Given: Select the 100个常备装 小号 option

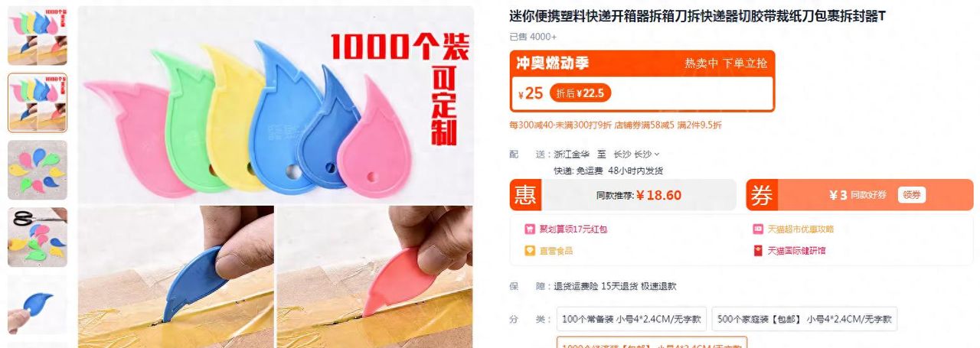Looking at the screenshot, I should 631,319.
